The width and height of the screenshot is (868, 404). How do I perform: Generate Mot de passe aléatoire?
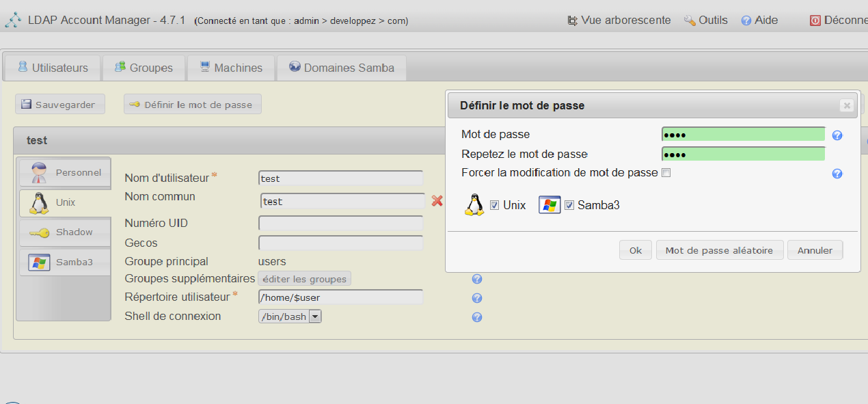tap(719, 250)
